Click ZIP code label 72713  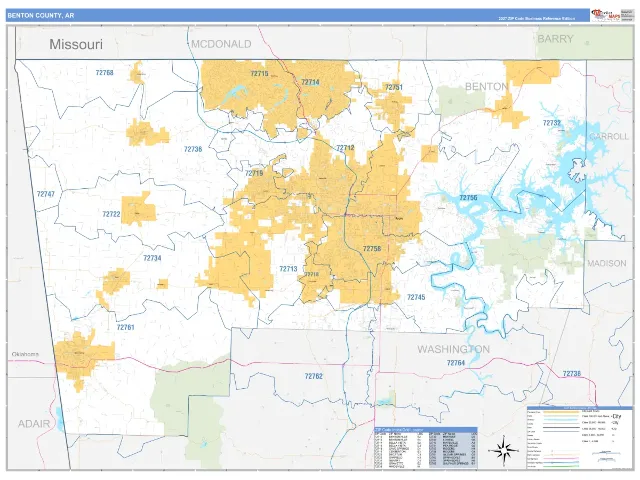click(288, 269)
